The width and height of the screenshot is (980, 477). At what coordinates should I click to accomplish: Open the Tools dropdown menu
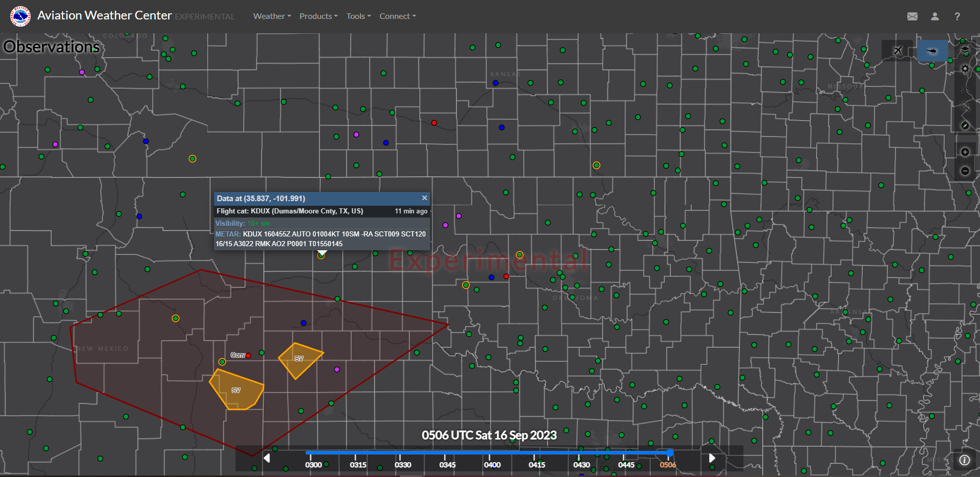358,16
